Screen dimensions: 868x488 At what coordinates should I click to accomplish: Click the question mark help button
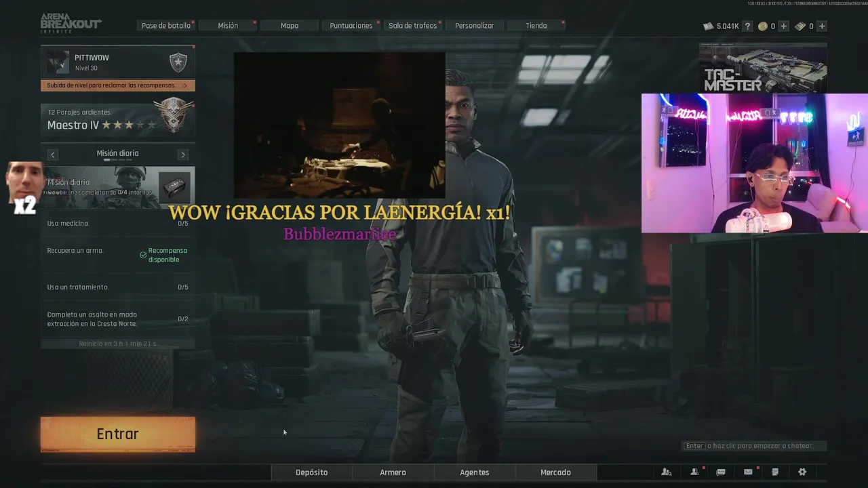[748, 26]
